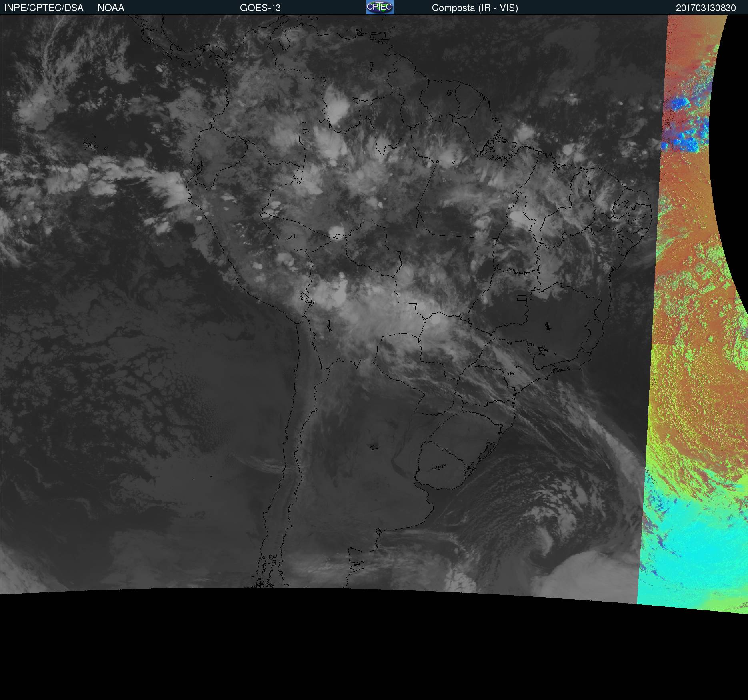Click the INPE/CPTEC/DSA header text
Screen dimensions: 748x700
pos(44,8)
